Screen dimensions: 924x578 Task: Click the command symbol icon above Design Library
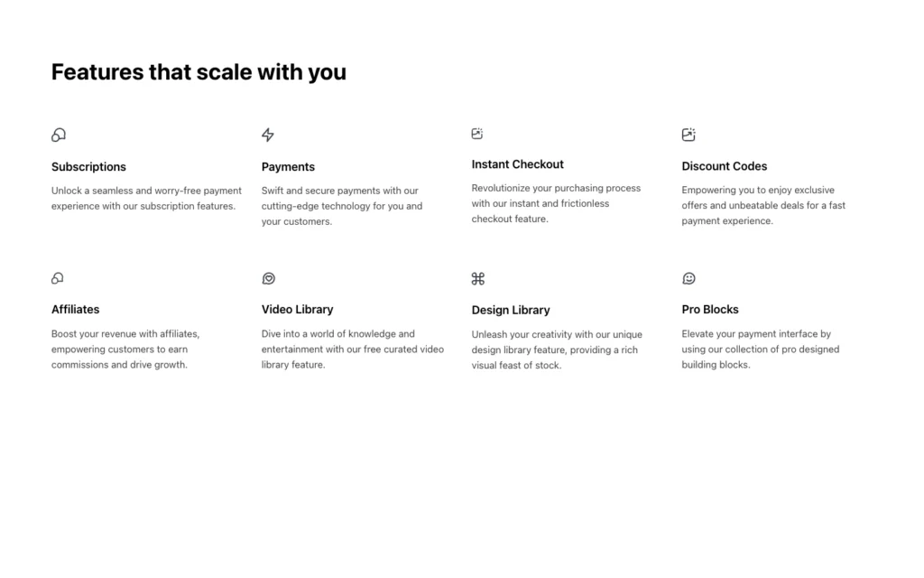[478, 279]
